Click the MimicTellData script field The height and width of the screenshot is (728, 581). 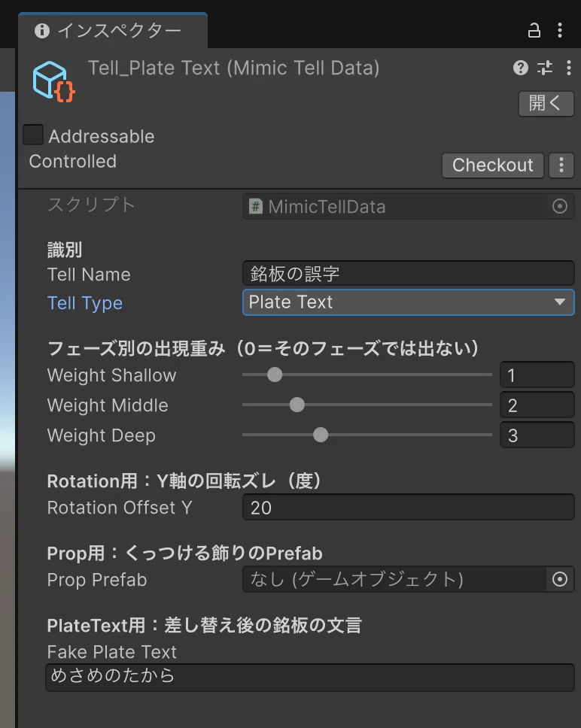point(408,207)
